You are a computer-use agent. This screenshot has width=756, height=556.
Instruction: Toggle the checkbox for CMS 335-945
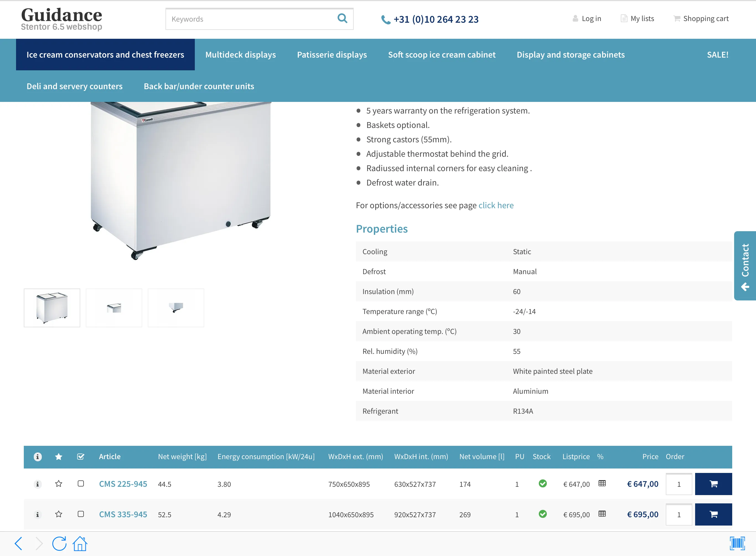81,514
